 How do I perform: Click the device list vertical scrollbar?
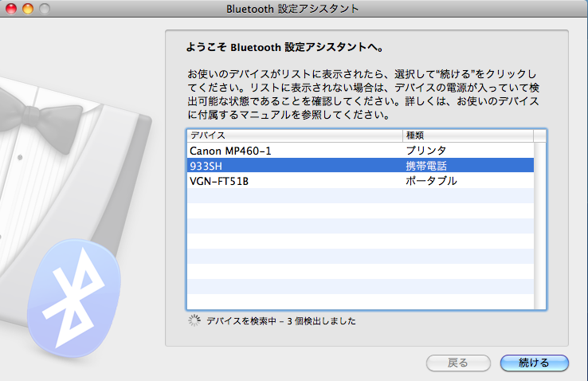click(540, 226)
